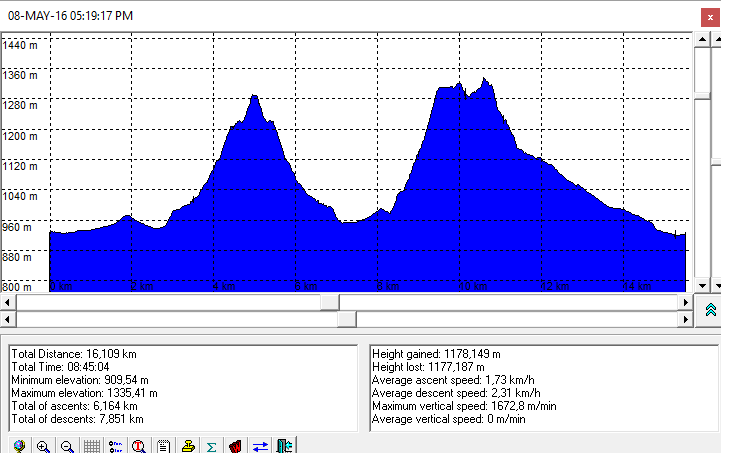This screenshot has width=732, height=456.
Task: Zoom out with the magnifier minus icon
Action: 67,446
